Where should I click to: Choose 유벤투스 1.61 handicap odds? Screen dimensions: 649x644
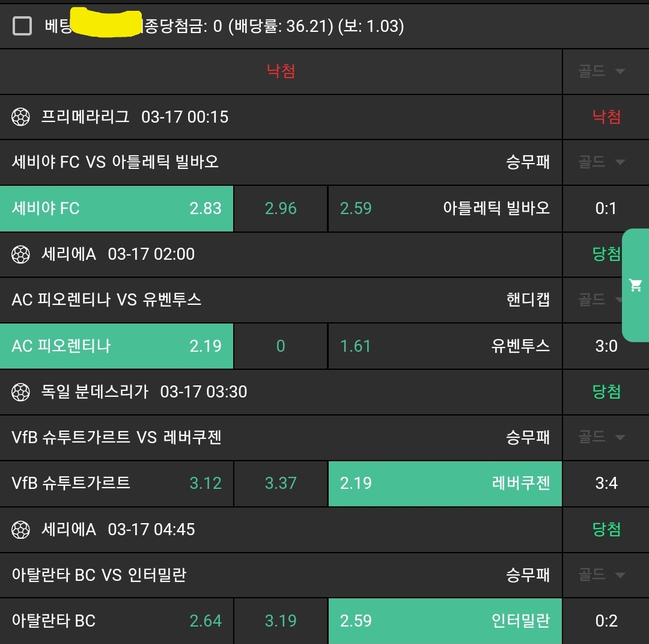[445, 346]
